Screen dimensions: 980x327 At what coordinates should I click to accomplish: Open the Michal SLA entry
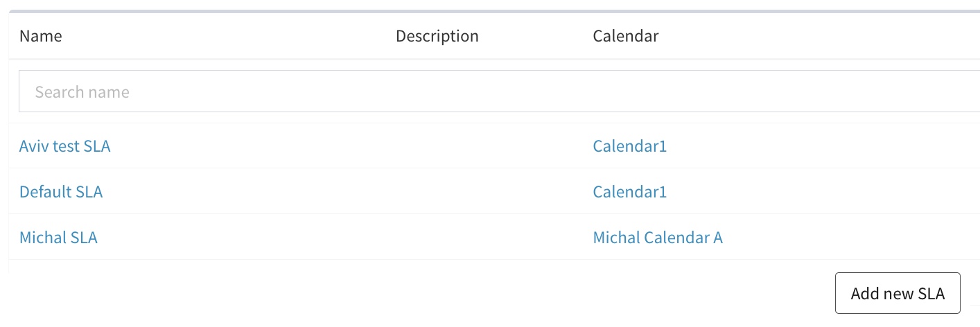58,238
